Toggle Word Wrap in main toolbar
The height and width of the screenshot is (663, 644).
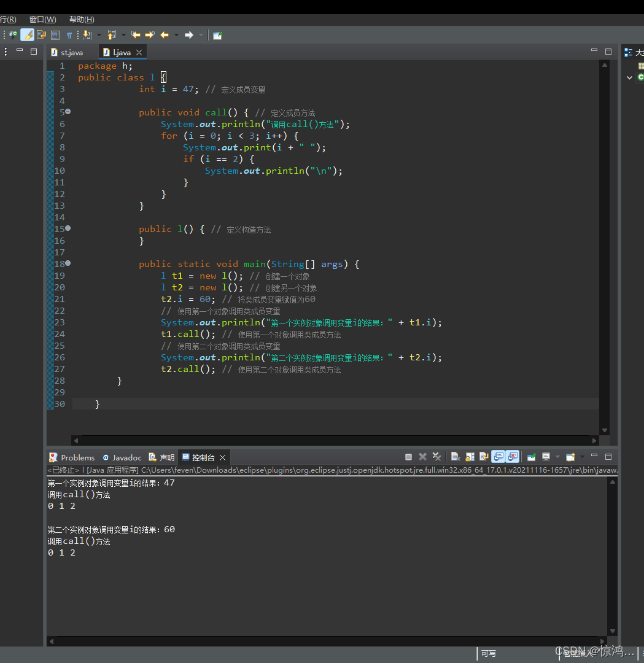click(41, 35)
